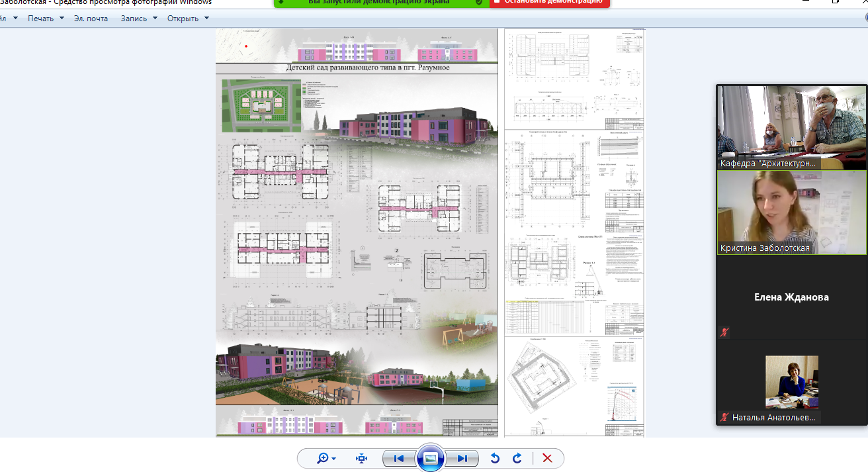The width and height of the screenshot is (868, 472).
Task: Click the structural drawings sheet on the right
Action: pos(574,232)
